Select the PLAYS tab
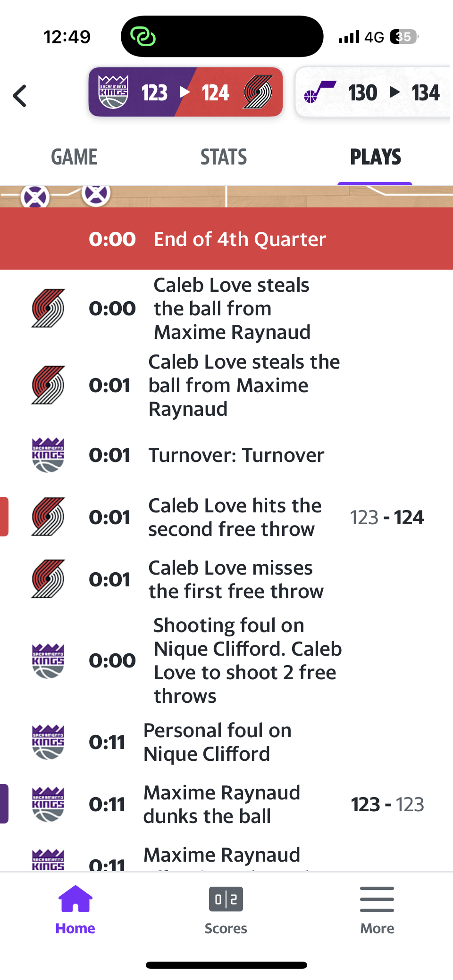 (375, 157)
